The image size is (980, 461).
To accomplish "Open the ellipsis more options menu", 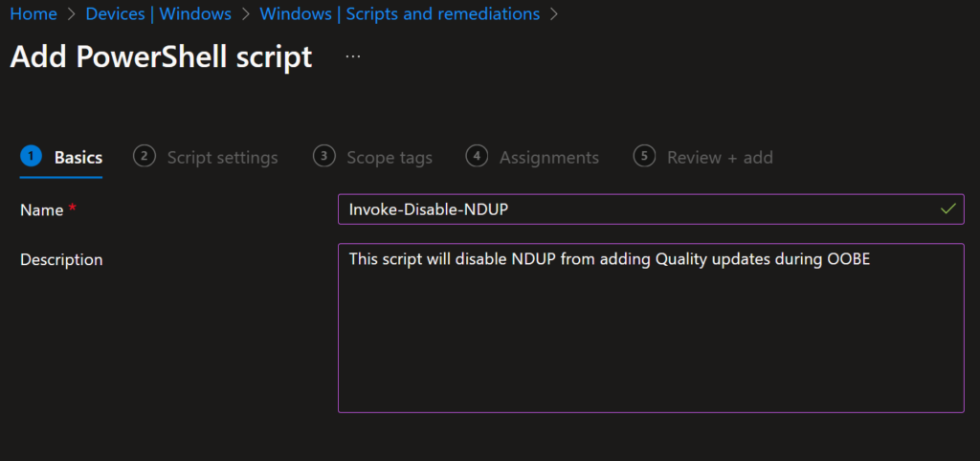I will click(353, 56).
